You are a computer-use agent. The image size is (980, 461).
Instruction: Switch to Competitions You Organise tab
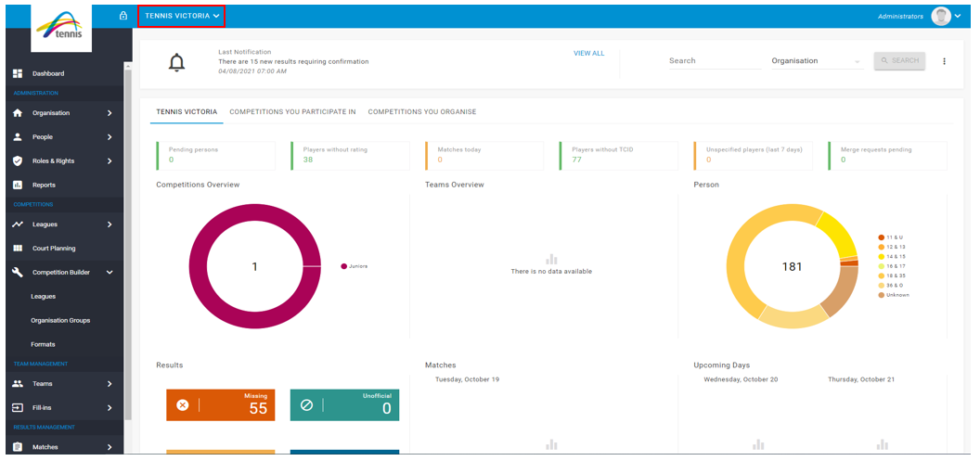point(422,112)
